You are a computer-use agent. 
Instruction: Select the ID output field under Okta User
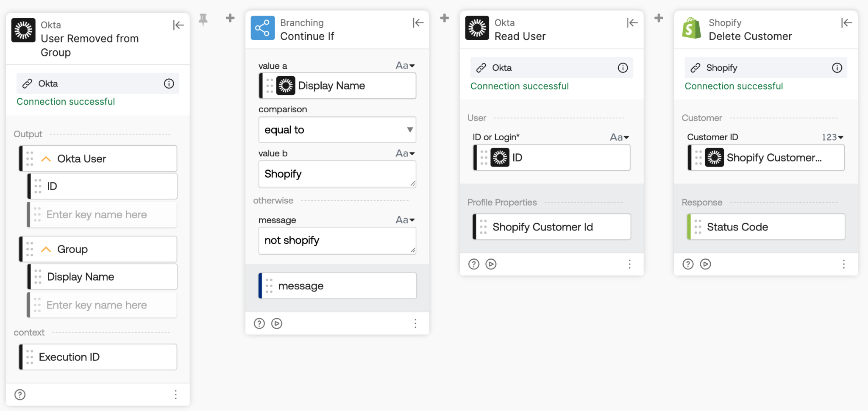click(x=102, y=186)
